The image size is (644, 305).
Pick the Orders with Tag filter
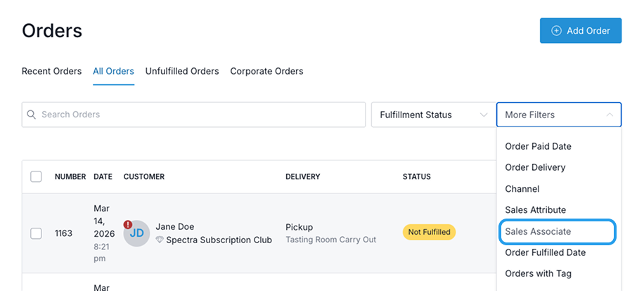[538, 273]
